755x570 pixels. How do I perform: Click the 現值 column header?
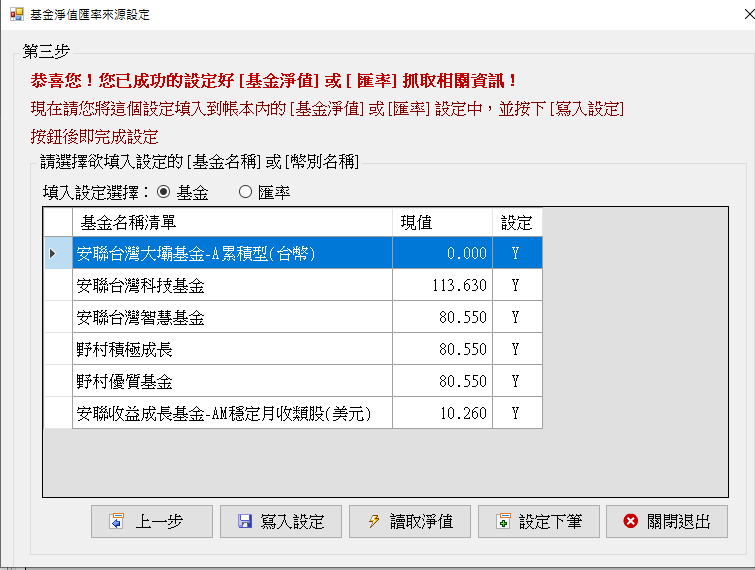tap(443, 222)
